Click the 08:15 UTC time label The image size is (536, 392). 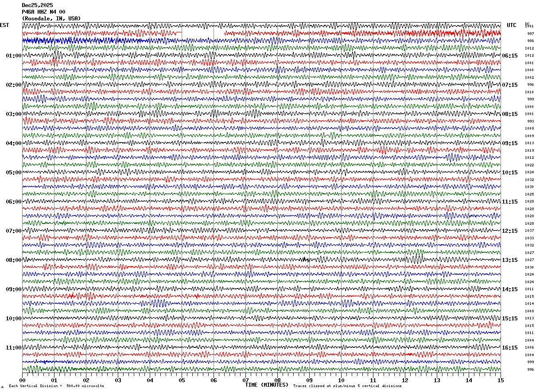(510, 114)
